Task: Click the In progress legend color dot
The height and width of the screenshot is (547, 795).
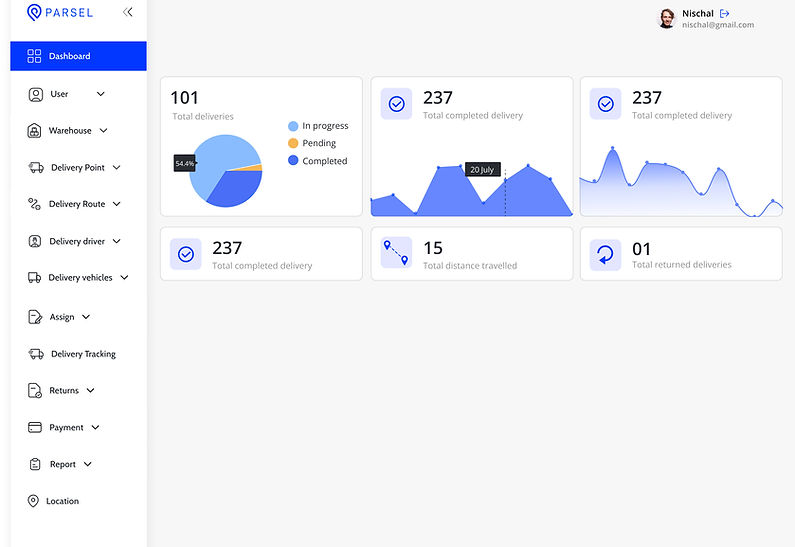Action: tap(293, 126)
